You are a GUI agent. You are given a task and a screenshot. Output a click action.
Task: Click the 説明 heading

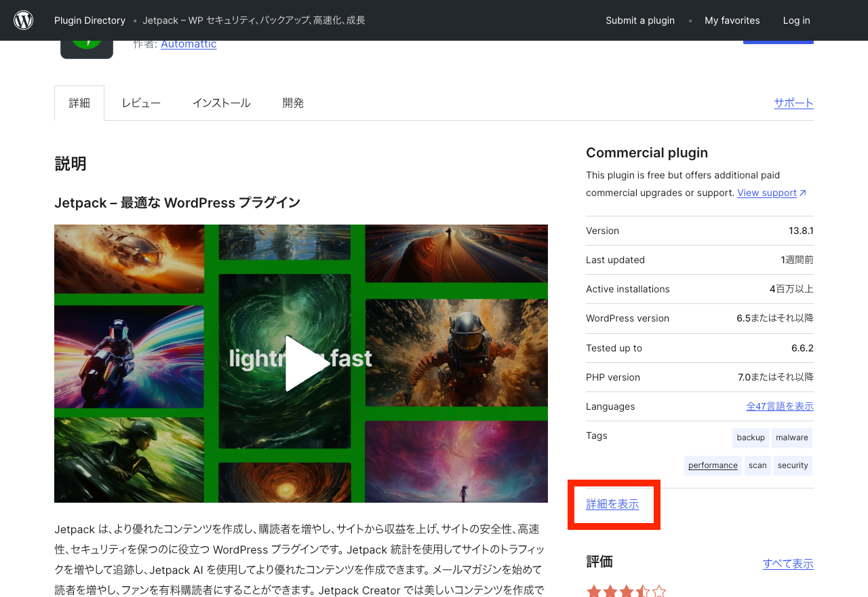pos(71,163)
